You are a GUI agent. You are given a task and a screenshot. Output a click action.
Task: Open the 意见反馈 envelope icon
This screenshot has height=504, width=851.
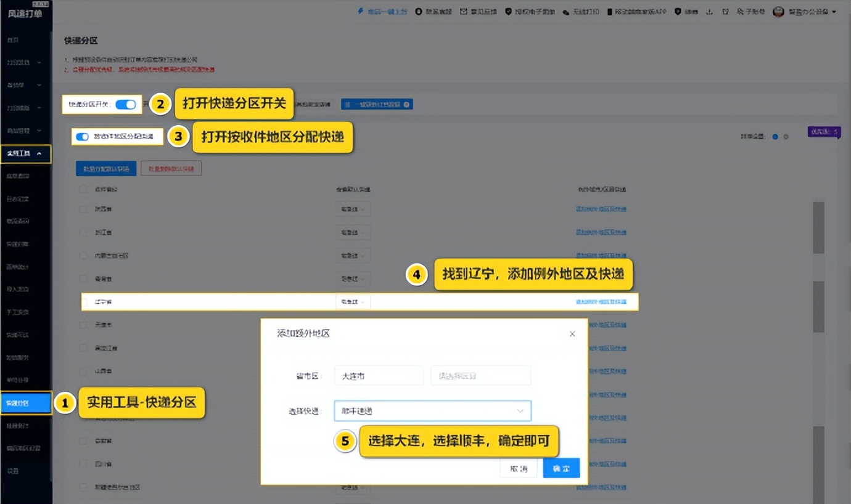[x=464, y=11]
